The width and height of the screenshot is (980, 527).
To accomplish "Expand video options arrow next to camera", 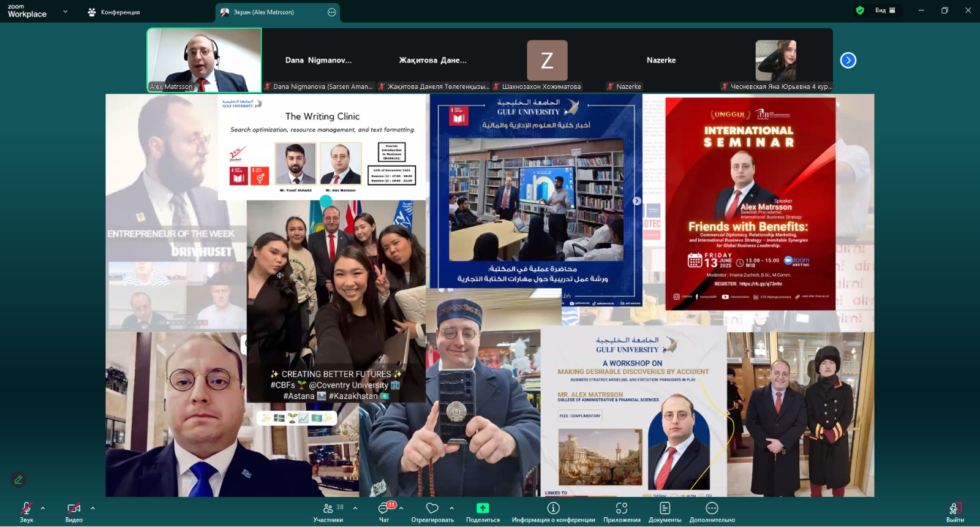I will click(93, 508).
